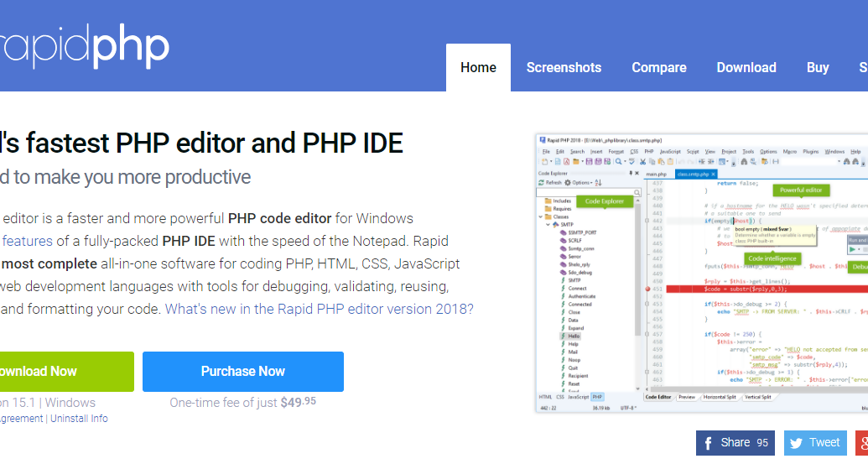Switch to the JavaScript language tab

(579, 398)
